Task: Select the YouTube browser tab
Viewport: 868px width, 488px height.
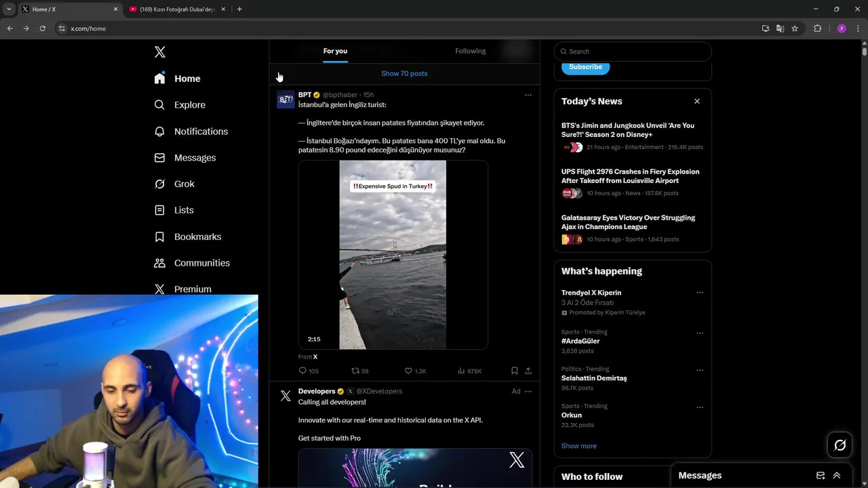Action: tap(178, 9)
